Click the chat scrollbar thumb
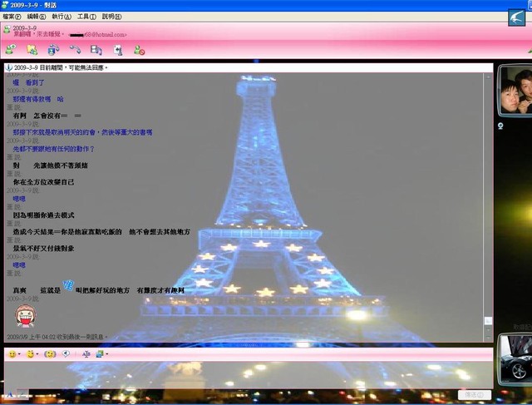This screenshot has height=405, width=532. point(488,321)
